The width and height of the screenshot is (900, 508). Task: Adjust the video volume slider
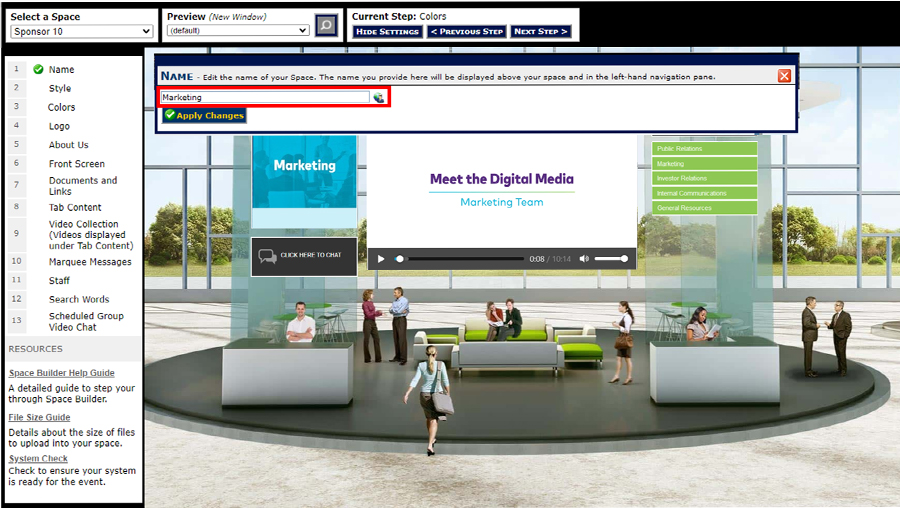tap(611, 259)
